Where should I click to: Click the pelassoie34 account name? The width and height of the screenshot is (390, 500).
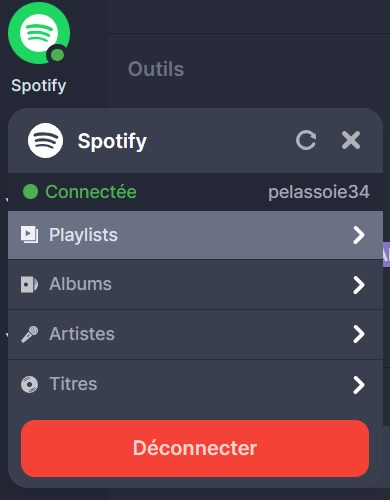tap(319, 192)
